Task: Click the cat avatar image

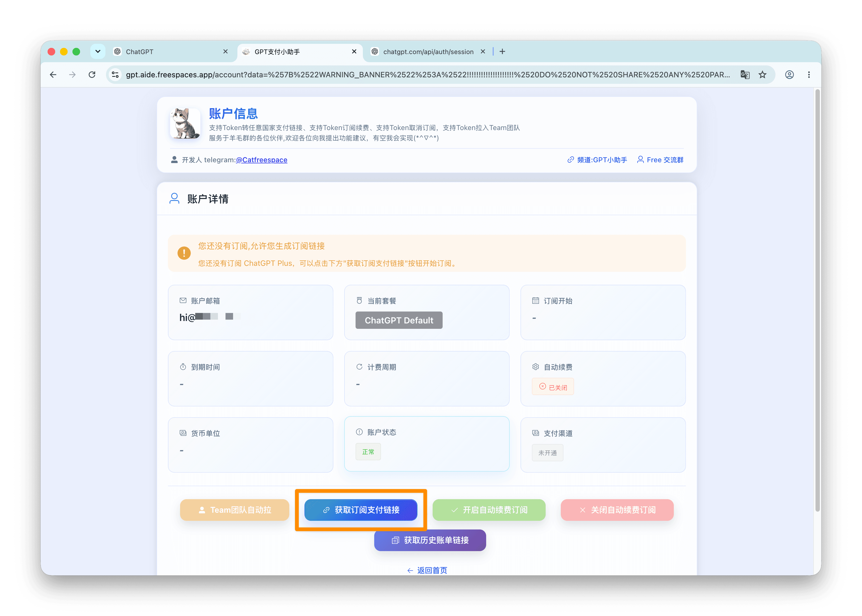Action: coord(185,124)
